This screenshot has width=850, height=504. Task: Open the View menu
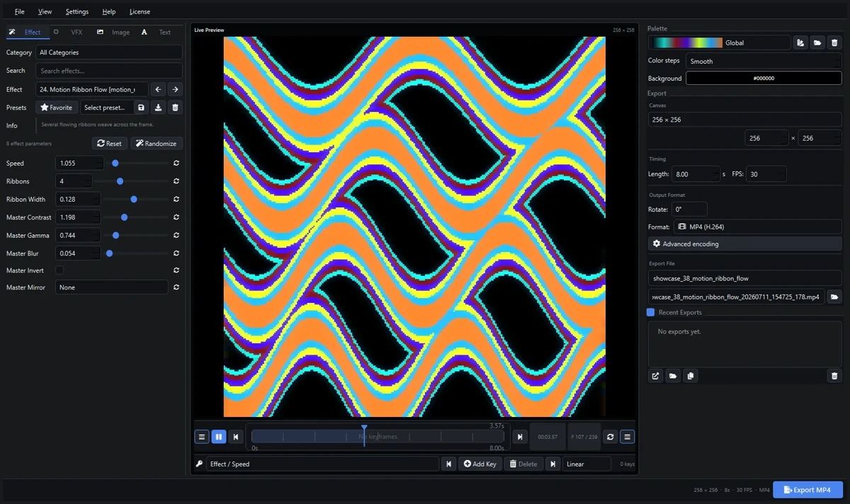(45, 11)
